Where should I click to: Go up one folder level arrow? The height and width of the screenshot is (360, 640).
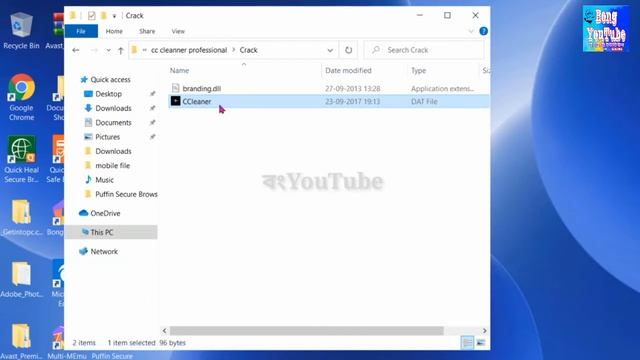click(120, 50)
